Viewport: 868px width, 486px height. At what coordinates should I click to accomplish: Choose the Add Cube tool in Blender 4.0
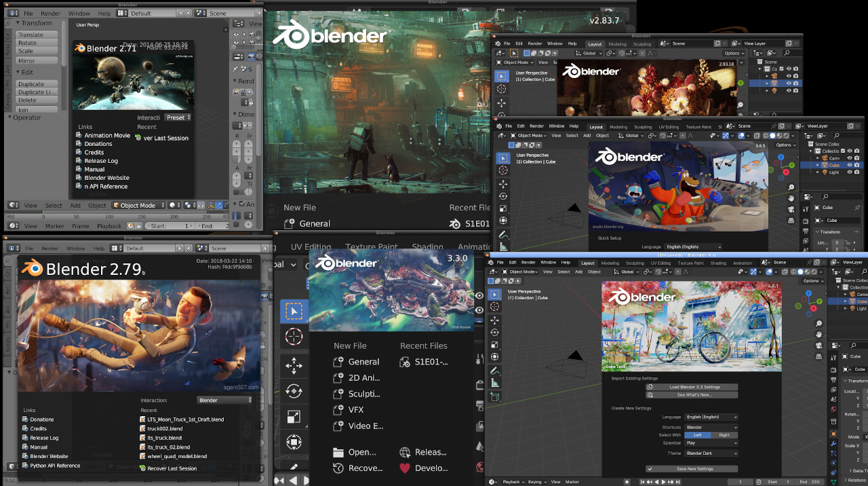[494, 397]
